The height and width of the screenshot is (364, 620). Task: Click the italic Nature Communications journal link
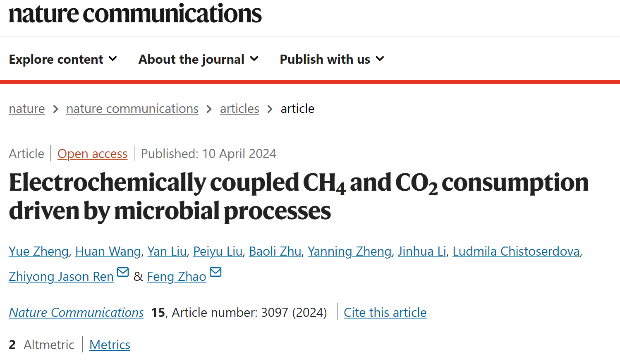(x=77, y=312)
